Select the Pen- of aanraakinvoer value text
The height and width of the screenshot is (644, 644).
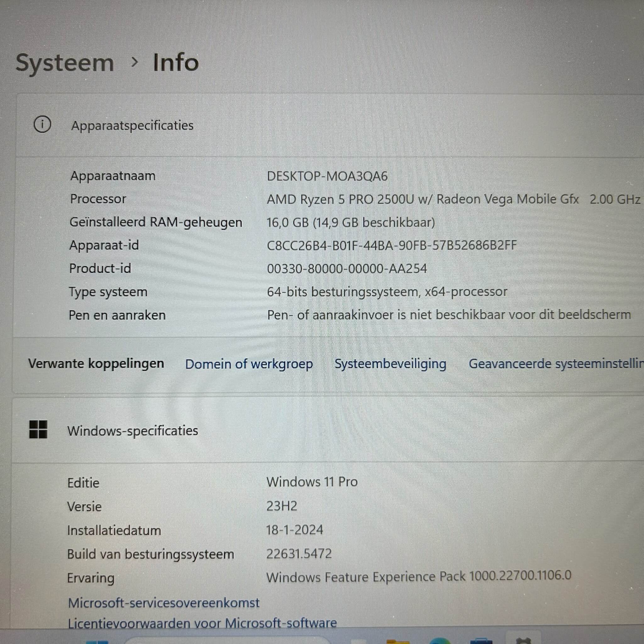coord(449,315)
